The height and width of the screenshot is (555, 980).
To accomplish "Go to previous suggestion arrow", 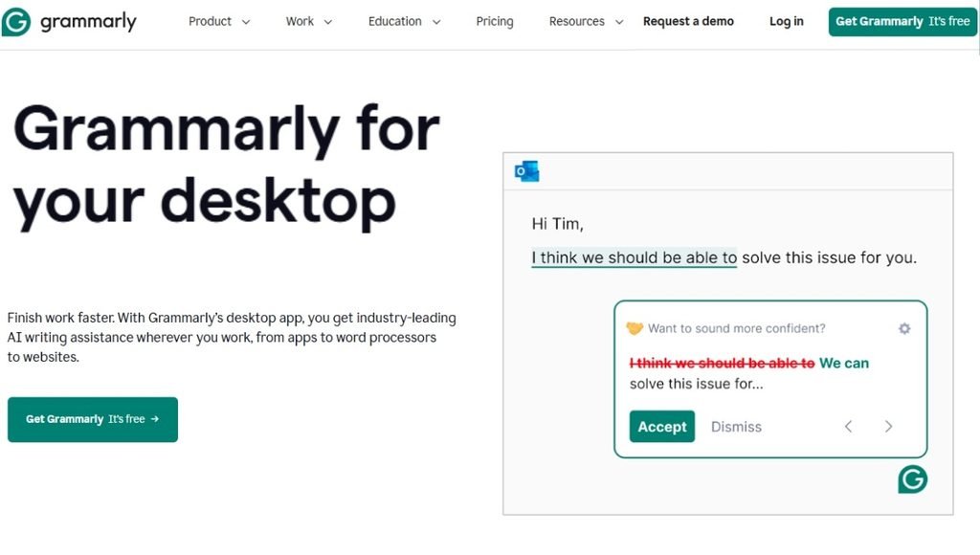I will coord(848,427).
